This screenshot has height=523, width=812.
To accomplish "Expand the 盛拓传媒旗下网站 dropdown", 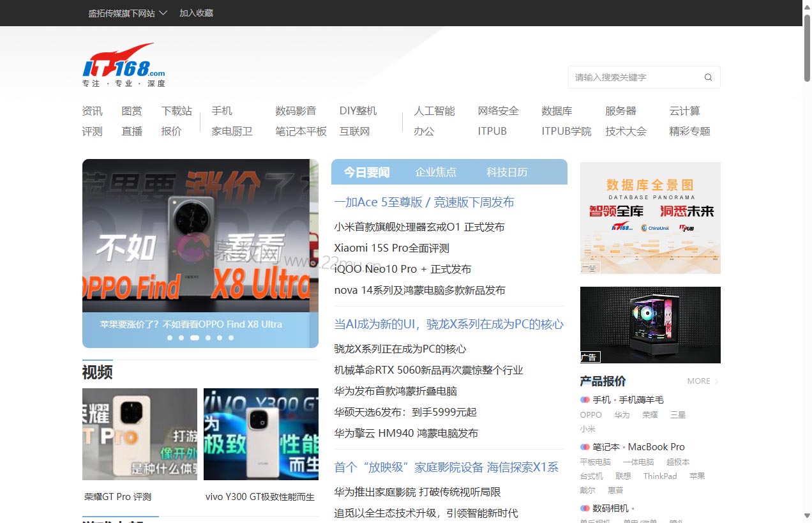I will point(128,13).
